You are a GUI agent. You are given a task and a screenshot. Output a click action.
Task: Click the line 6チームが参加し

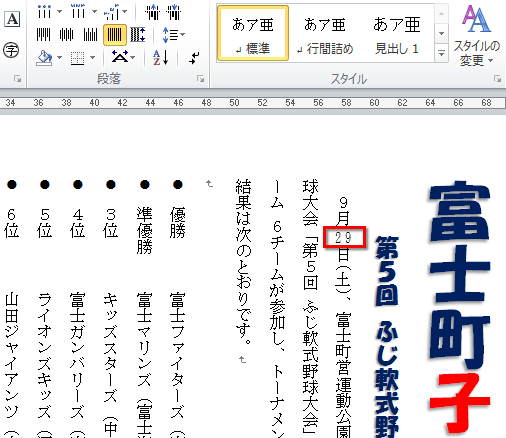tap(277, 308)
